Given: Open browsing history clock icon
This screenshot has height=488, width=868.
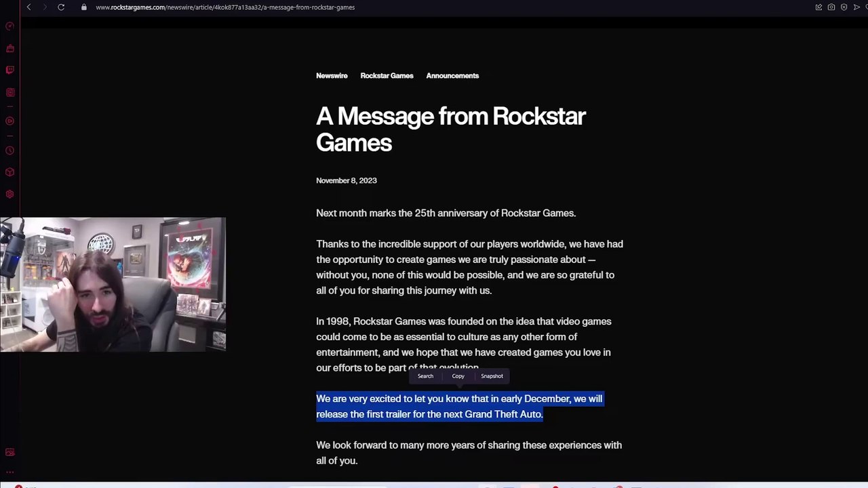Looking at the screenshot, I should 9,150.
